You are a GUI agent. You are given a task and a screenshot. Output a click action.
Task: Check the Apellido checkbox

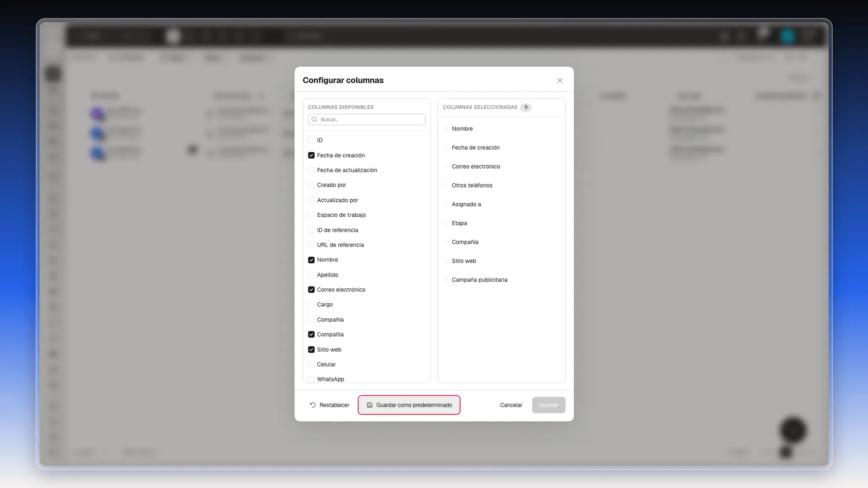(311, 275)
